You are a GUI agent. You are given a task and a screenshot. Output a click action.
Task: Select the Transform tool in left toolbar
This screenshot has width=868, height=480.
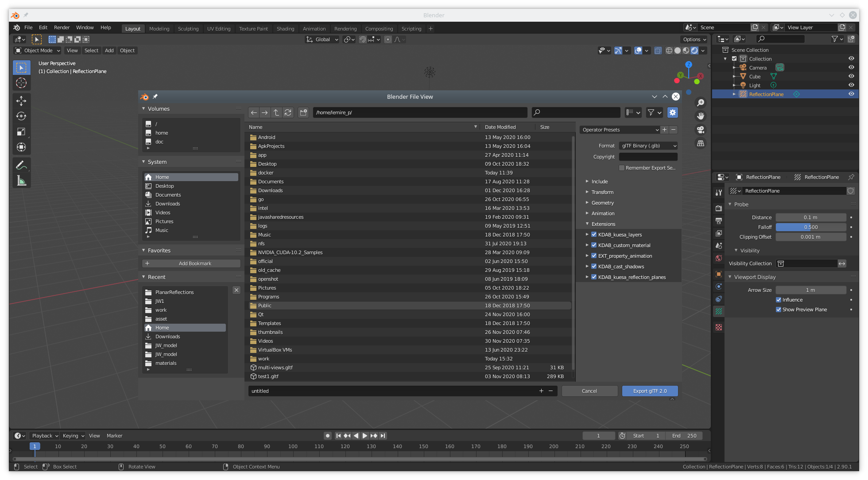(21, 147)
